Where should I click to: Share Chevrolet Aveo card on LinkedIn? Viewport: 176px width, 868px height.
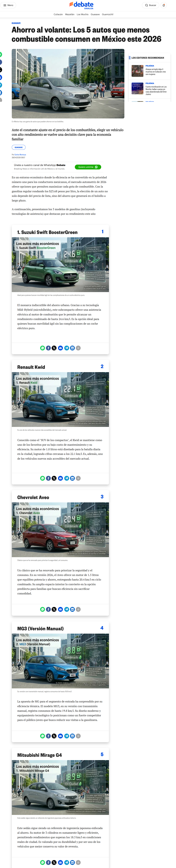tap(72, 609)
